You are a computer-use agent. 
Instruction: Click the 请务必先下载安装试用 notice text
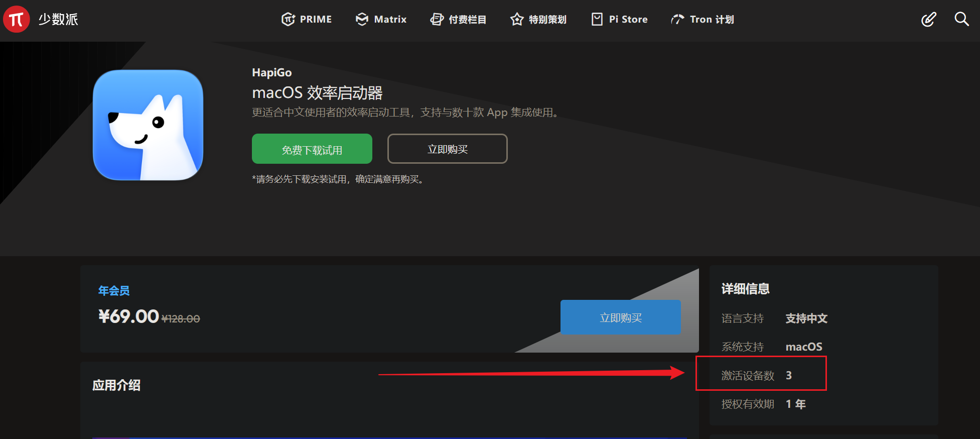coord(340,179)
